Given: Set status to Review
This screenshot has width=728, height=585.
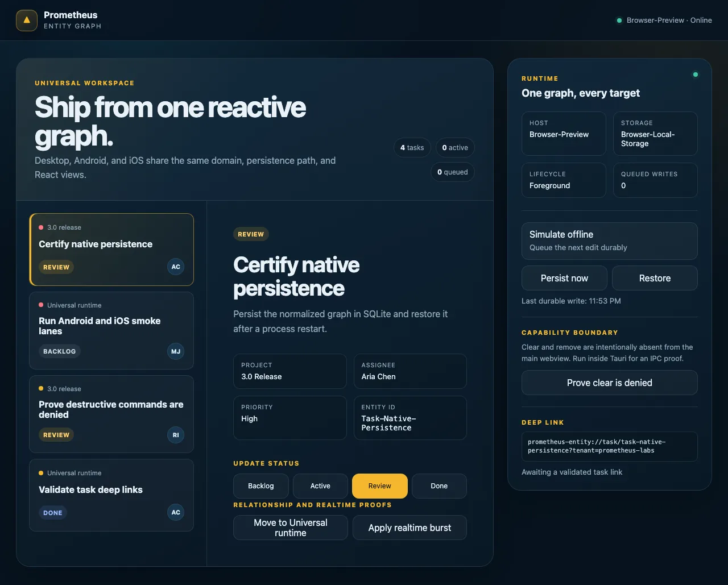Looking at the screenshot, I should point(380,486).
